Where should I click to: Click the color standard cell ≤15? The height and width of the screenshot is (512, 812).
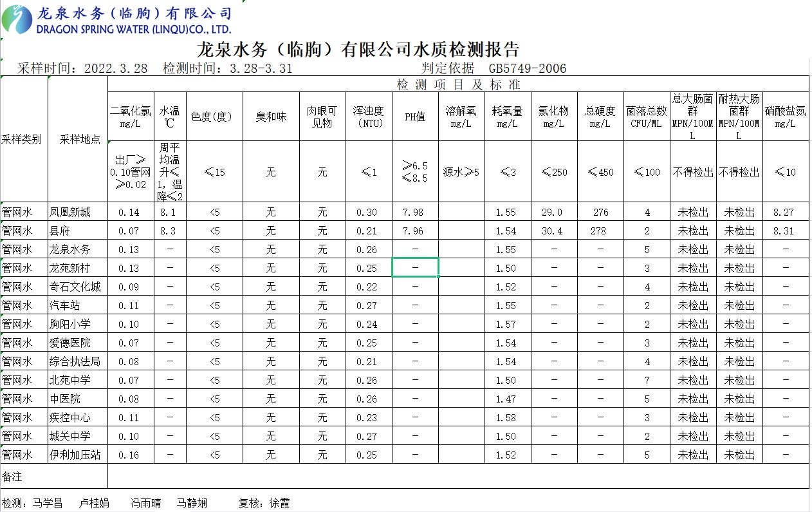[214, 171]
